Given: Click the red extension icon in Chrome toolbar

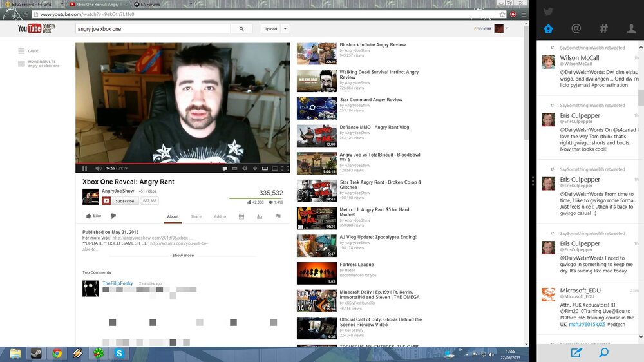Looking at the screenshot, I should (x=513, y=14).
